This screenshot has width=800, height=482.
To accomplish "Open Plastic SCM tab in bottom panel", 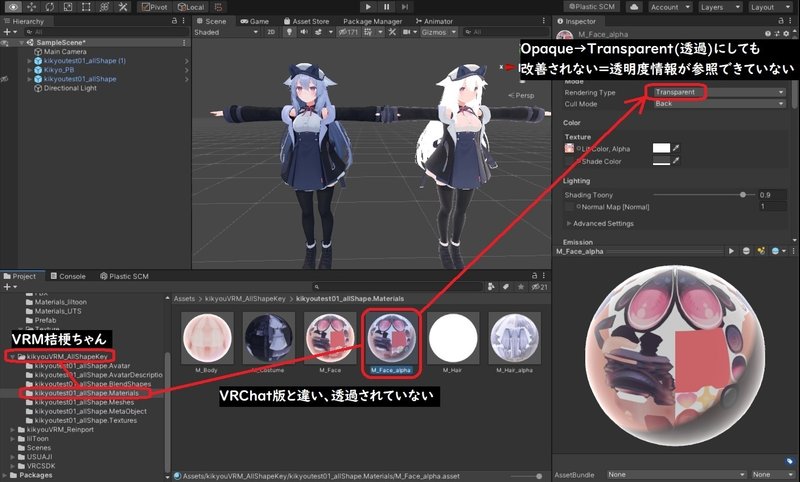I will click(x=124, y=276).
